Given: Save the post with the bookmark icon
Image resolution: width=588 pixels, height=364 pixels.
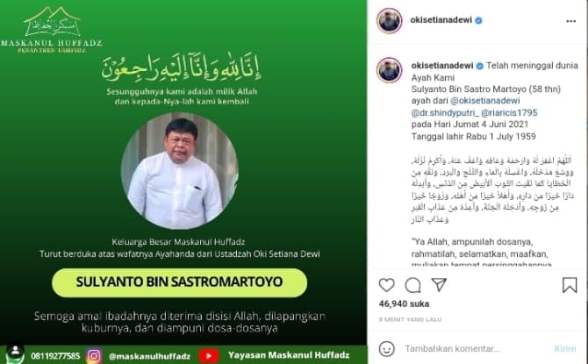Looking at the screenshot, I should click(570, 285).
